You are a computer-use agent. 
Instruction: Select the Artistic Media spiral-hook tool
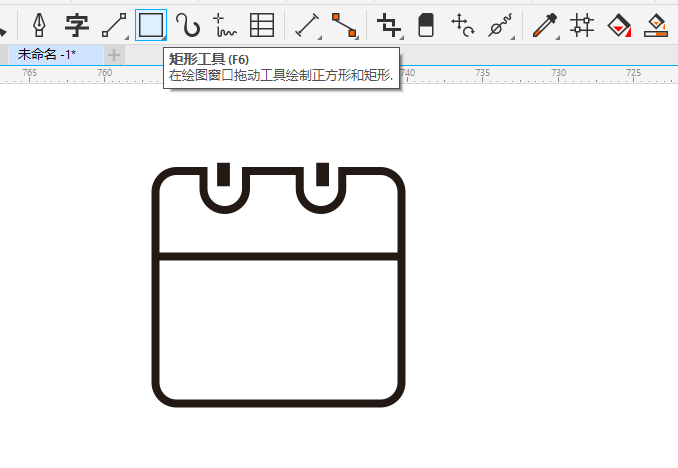[x=188, y=25]
